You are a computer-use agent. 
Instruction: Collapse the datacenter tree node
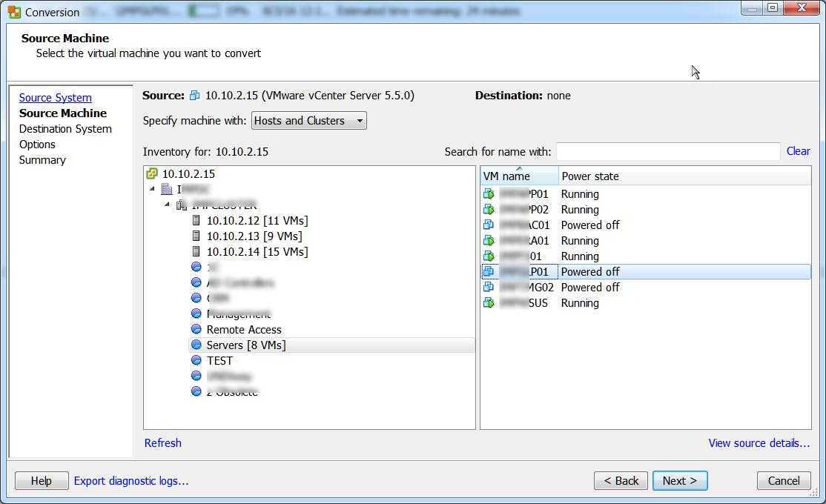[152, 188]
